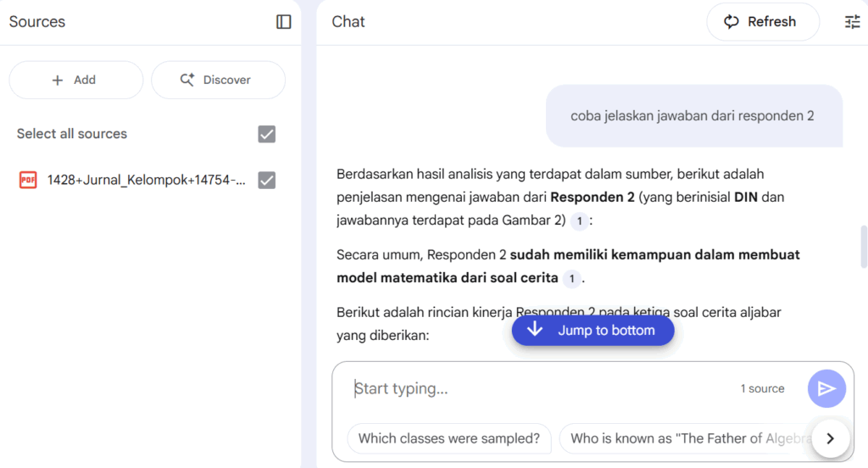Toggle Select all sources checkbox
Image resolution: width=868 pixels, height=468 pixels.
266,134
